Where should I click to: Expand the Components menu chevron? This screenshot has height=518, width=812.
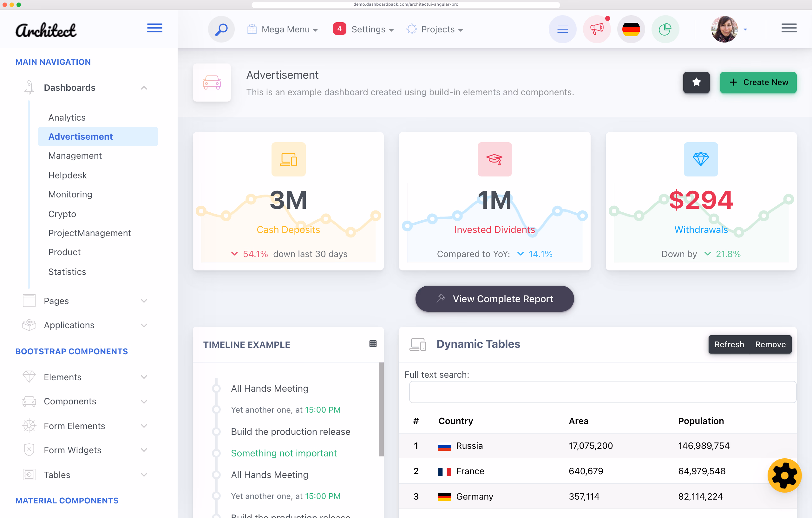tap(144, 402)
